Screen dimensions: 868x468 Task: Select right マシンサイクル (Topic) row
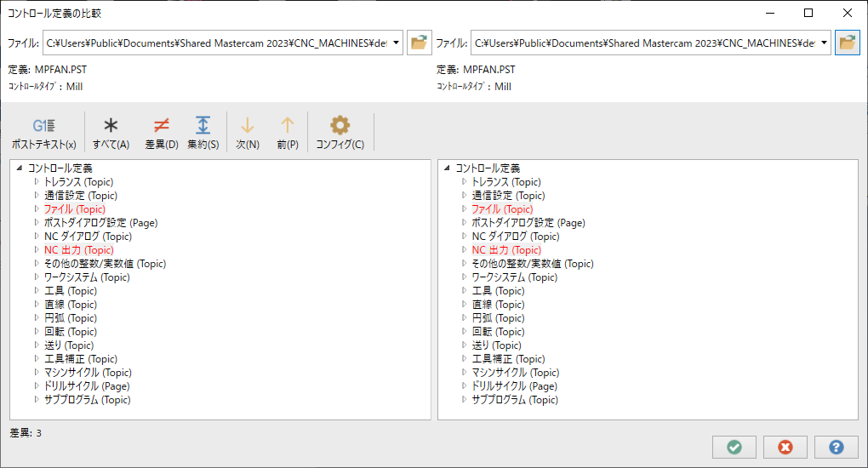click(x=516, y=373)
